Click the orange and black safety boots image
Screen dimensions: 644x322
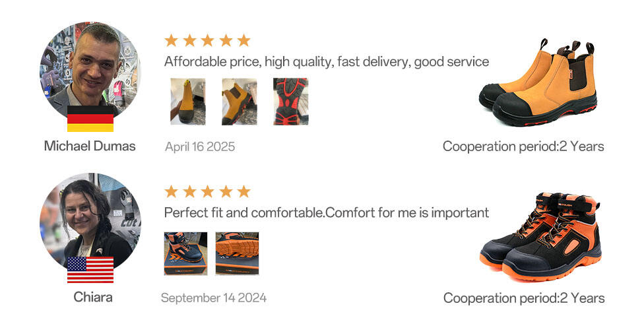[x=539, y=236]
